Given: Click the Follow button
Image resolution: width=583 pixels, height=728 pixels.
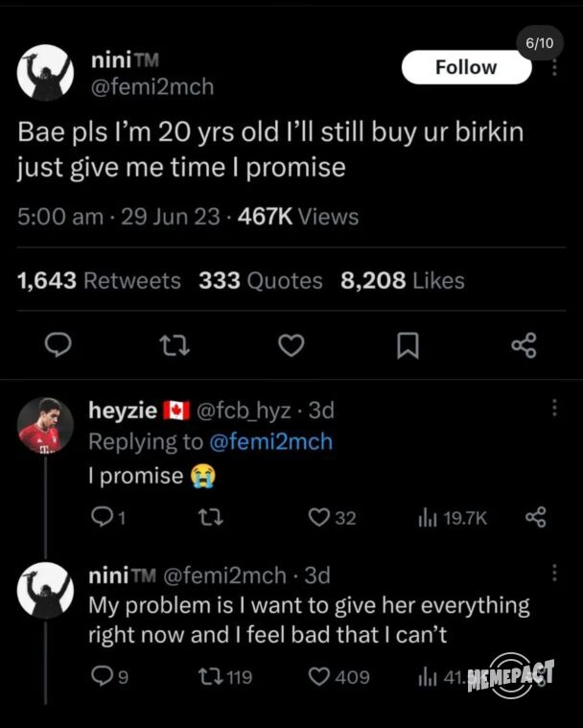Looking at the screenshot, I should [466, 67].
